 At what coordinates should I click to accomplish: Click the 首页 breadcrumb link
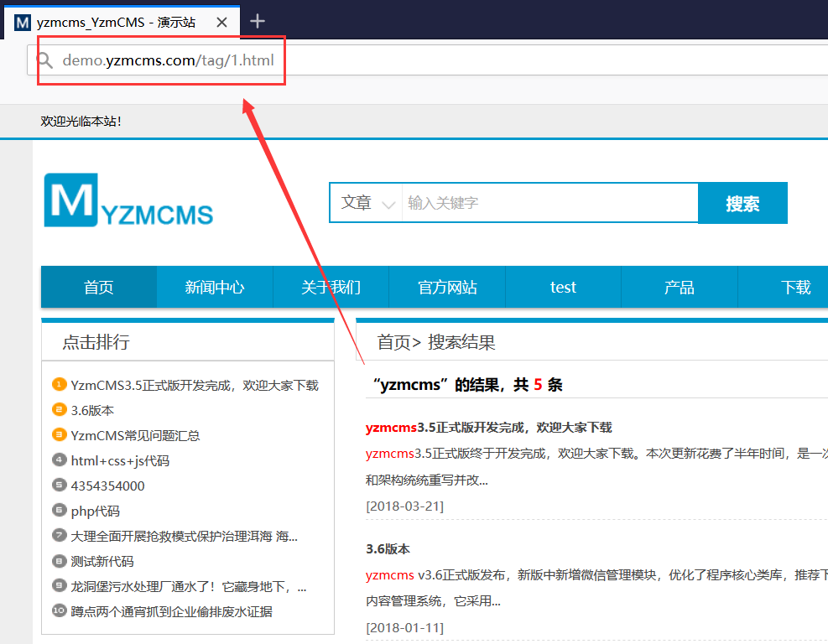(x=394, y=342)
